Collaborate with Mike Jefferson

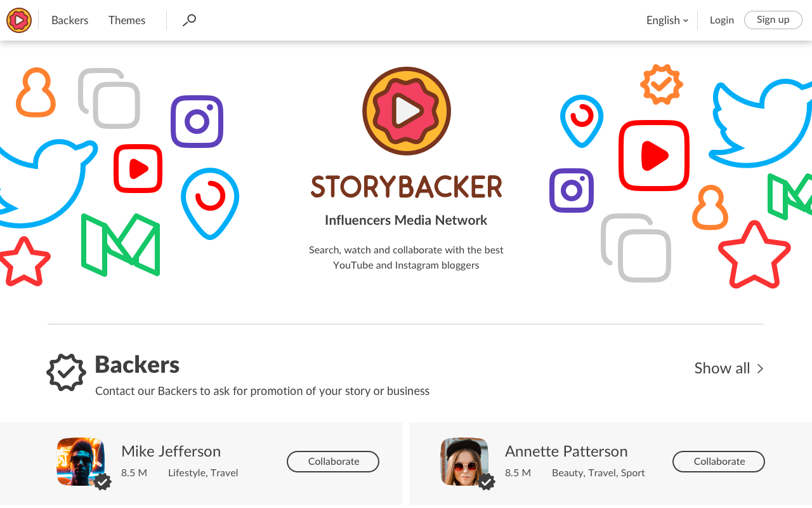pyautogui.click(x=332, y=462)
